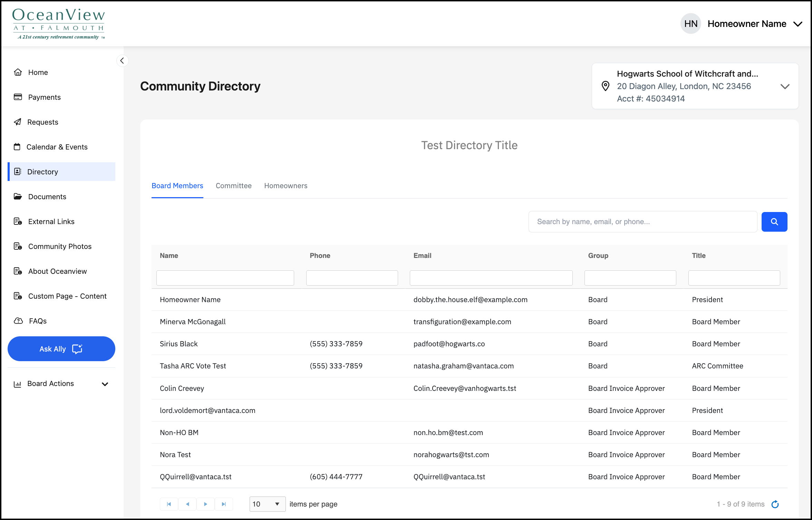812x520 pixels.
Task: Open the items per page dropdown
Action: click(267, 504)
